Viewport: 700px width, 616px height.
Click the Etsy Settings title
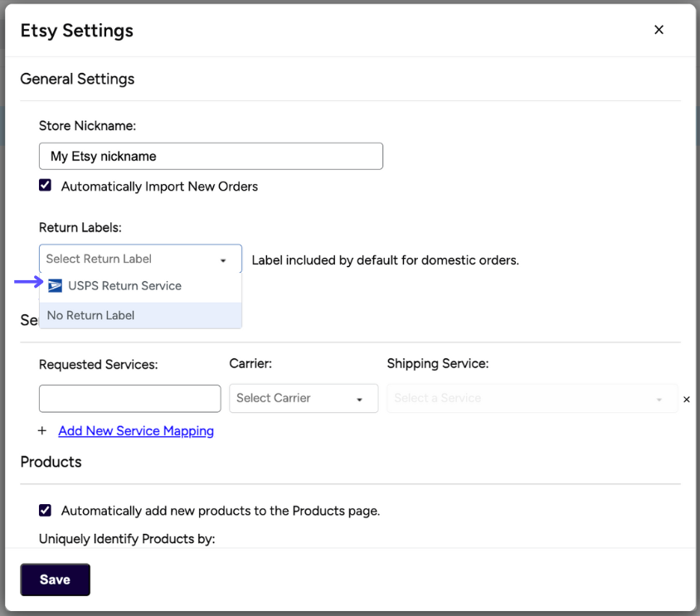coord(77,31)
